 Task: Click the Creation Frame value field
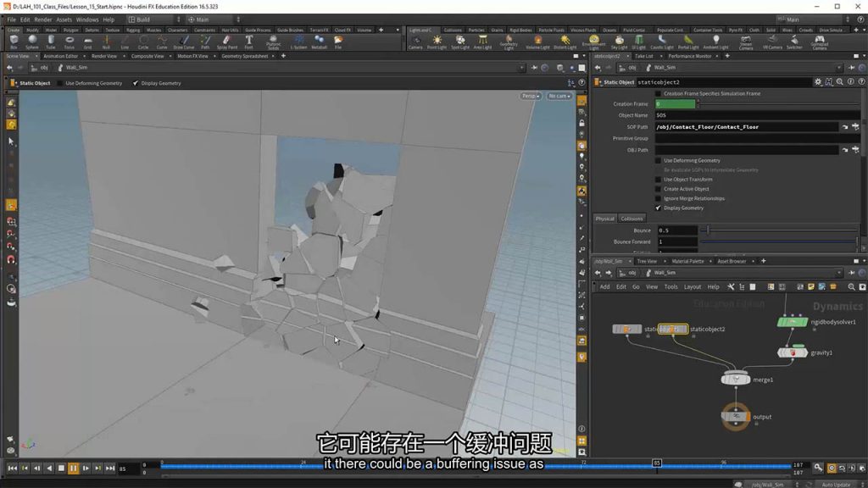[x=675, y=104]
